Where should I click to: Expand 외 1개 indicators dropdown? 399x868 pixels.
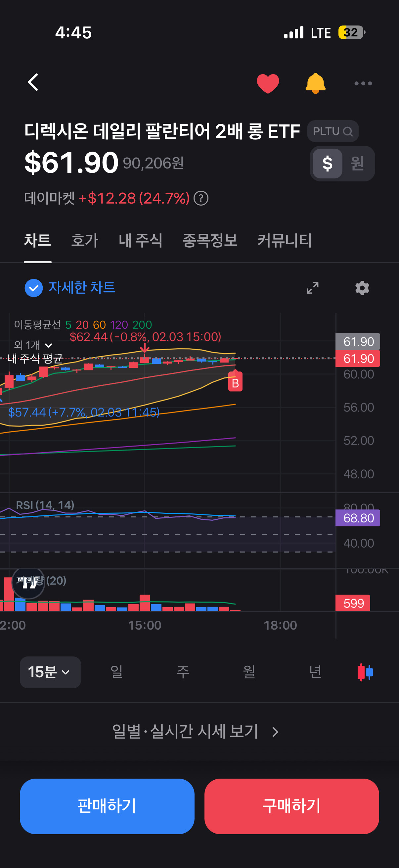33,345
